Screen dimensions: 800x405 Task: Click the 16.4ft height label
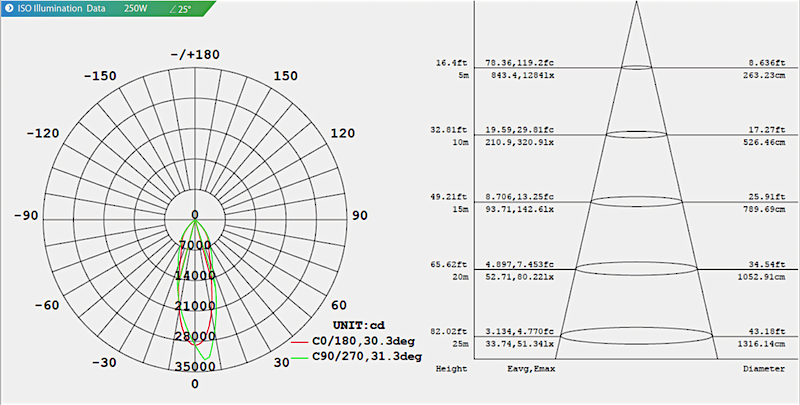coord(451,63)
